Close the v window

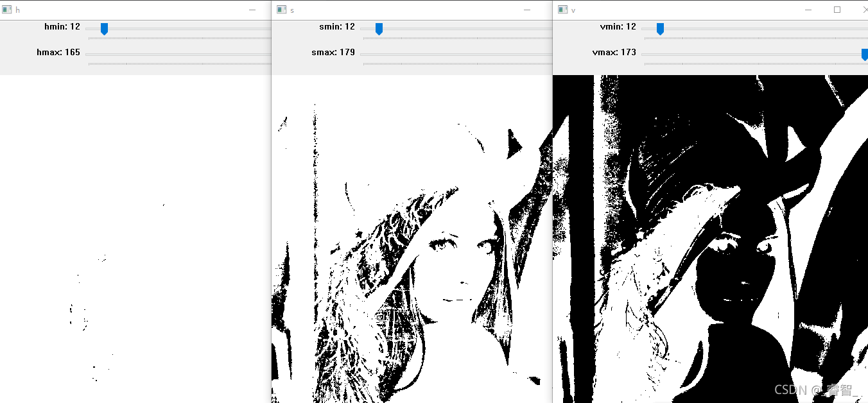click(862, 10)
